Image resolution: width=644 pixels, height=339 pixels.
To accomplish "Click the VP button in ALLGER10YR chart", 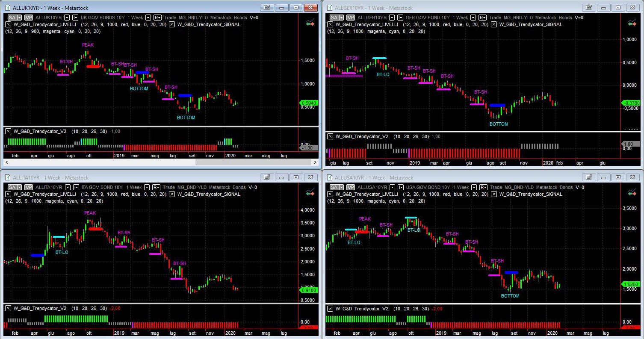I will [x=351, y=18].
